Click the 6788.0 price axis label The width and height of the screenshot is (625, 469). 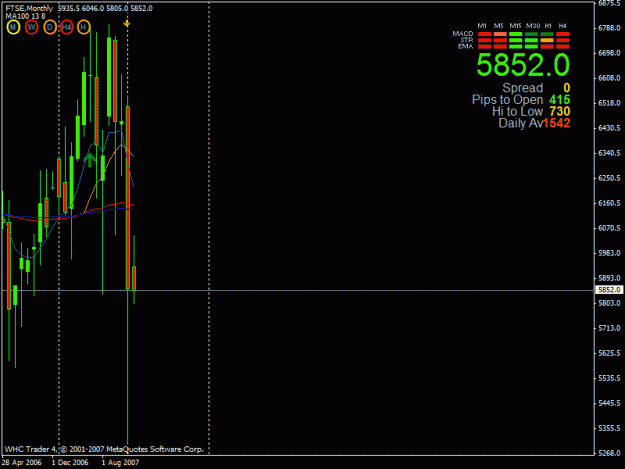pyautogui.click(x=609, y=28)
